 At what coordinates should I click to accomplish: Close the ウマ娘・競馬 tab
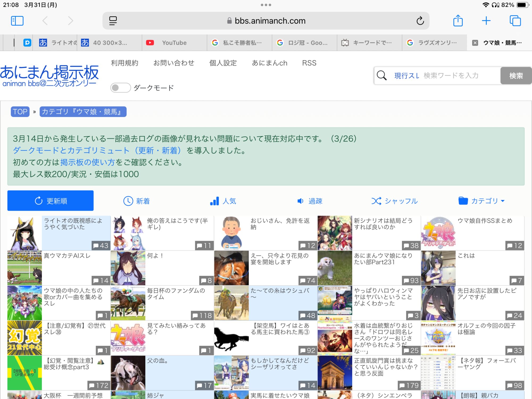click(475, 43)
